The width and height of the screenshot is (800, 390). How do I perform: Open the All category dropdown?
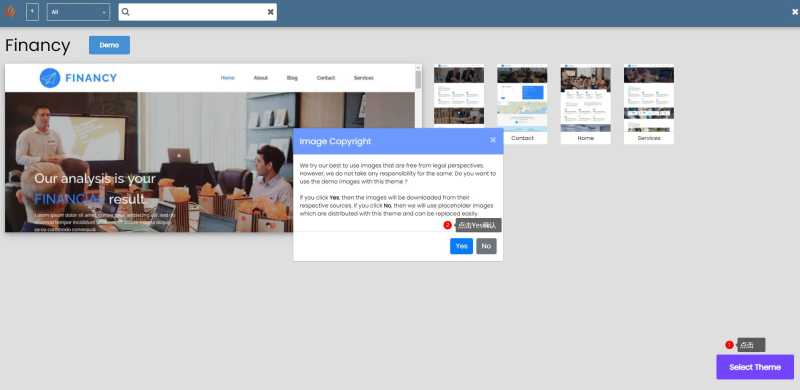(78, 12)
